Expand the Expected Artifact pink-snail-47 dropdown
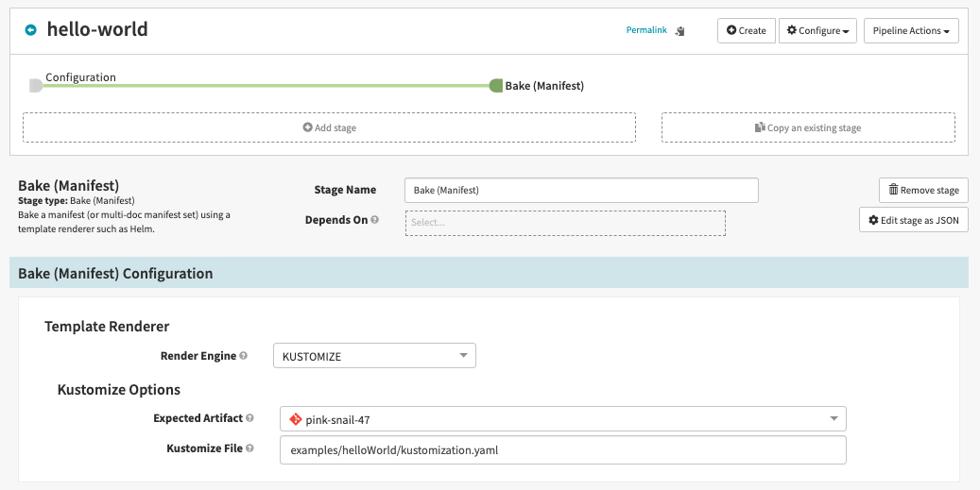This screenshot has width=980, height=490. pos(562,418)
